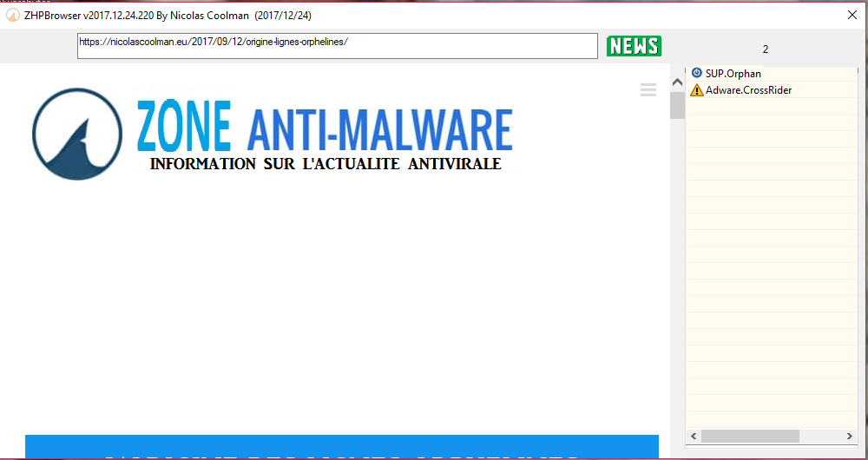Click the webpage vertical scrollbar thumb

point(677,106)
